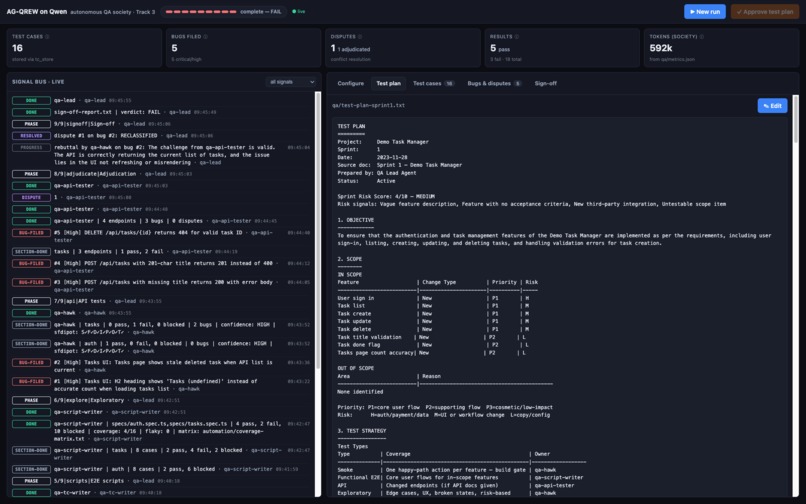The width and height of the screenshot is (806, 504).
Task: Click the 'Sprint Risk Score: 4/10 — MEDIUM' line
Action: coord(386,196)
